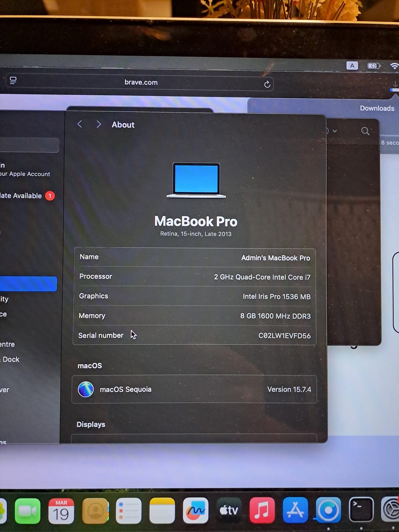
Task: Click the computer name 'Admin's MacBook Pro'
Action: (x=276, y=258)
